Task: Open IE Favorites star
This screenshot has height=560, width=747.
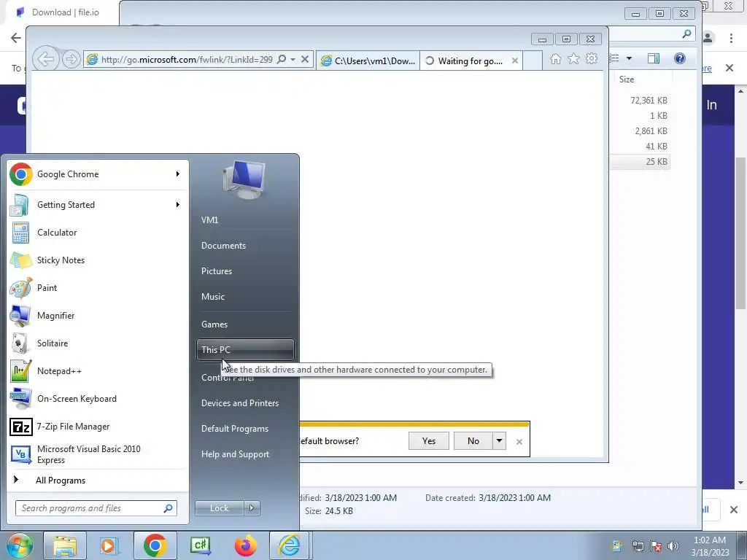Action: [573, 58]
